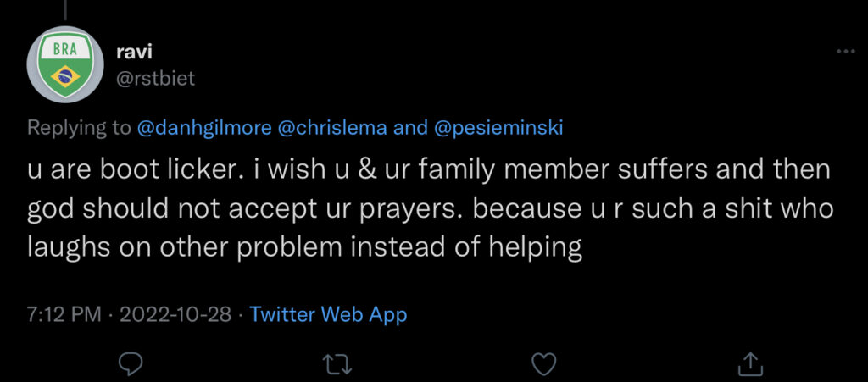Click the Brazil flag inside the avatar
The image size is (868, 382).
click(x=63, y=78)
